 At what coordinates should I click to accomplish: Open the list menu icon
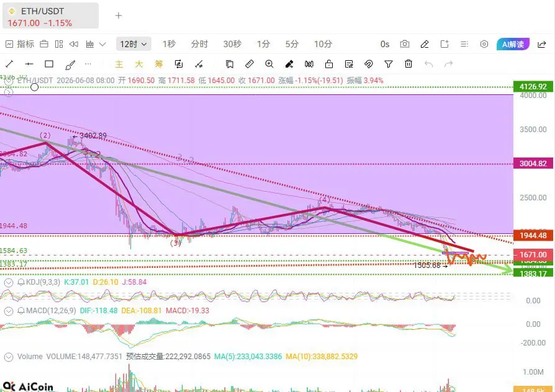pos(464,44)
